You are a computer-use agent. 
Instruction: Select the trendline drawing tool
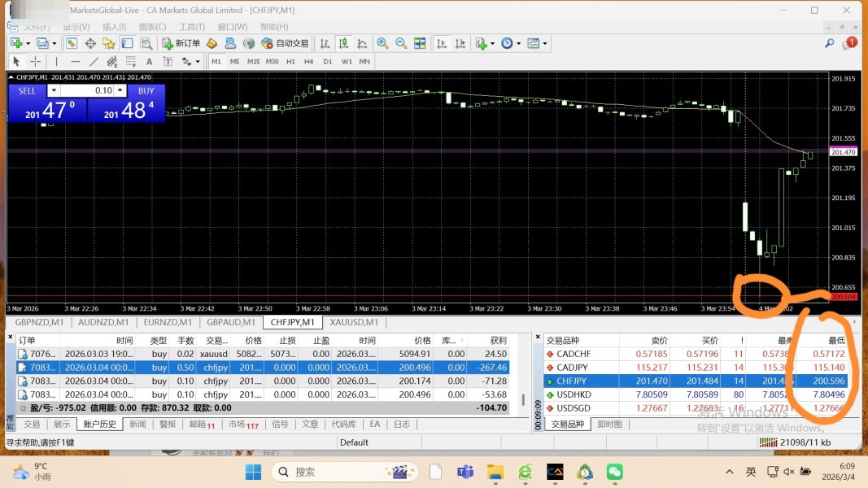click(94, 62)
